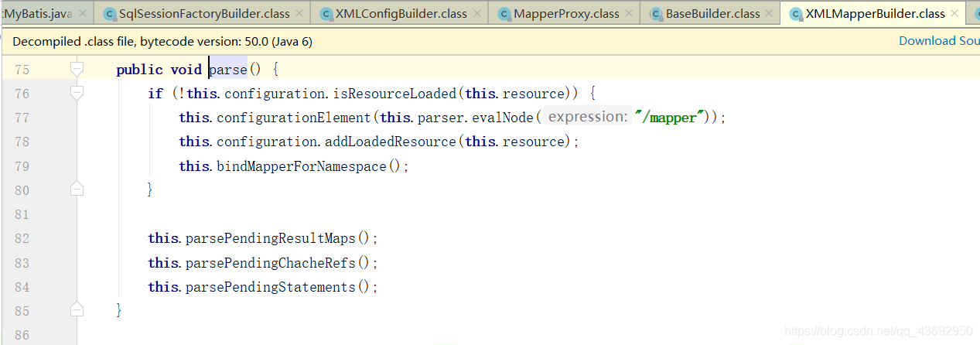Collapse the if block at line 76
The image size is (980, 345).
[77, 94]
